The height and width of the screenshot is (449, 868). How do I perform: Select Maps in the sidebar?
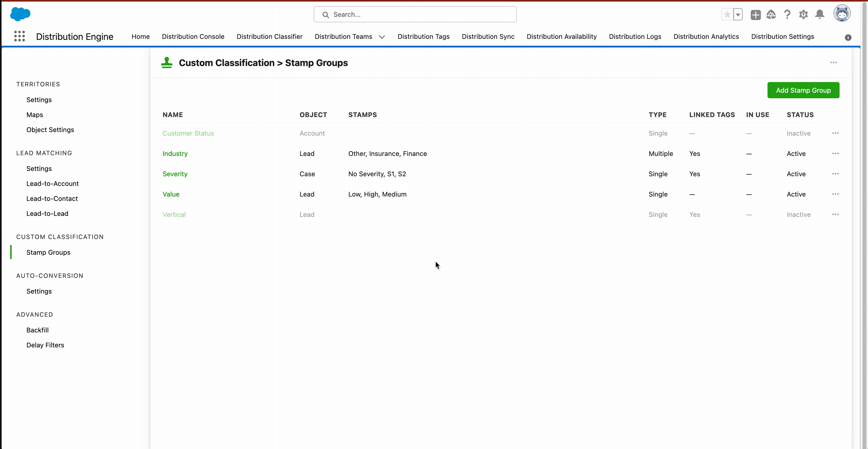point(35,115)
